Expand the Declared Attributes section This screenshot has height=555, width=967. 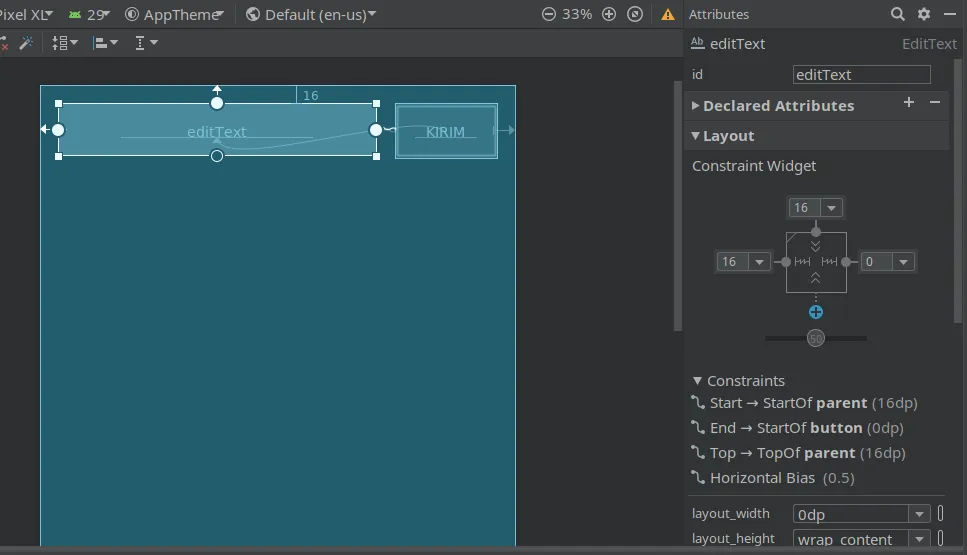(x=695, y=105)
